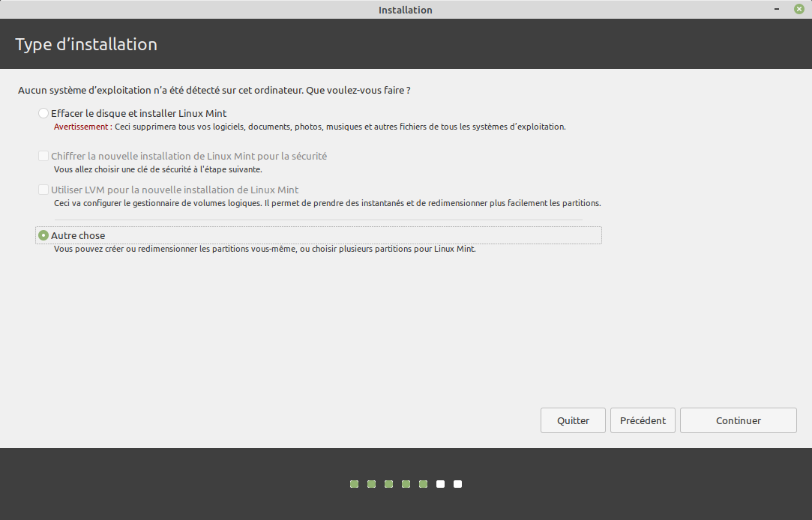This screenshot has width=812, height=520.
Task: Click the "Installation" window title bar text
Action: click(x=405, y=10)
